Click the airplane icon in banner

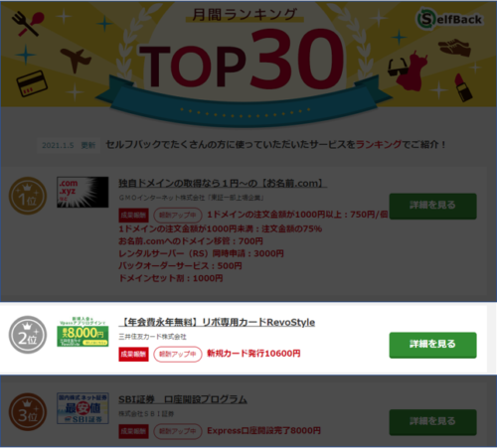76,61
